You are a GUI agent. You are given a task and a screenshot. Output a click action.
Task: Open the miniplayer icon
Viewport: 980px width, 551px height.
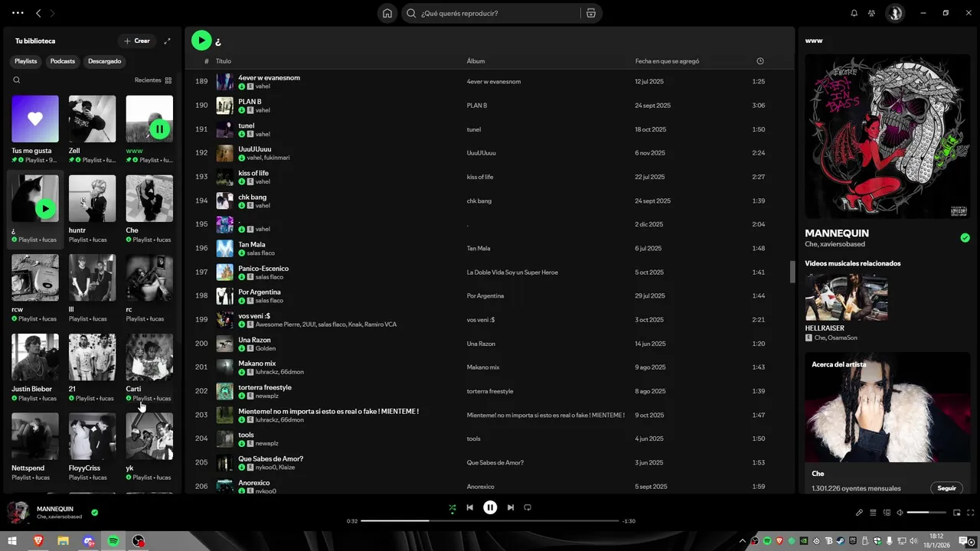pos(957,513)
